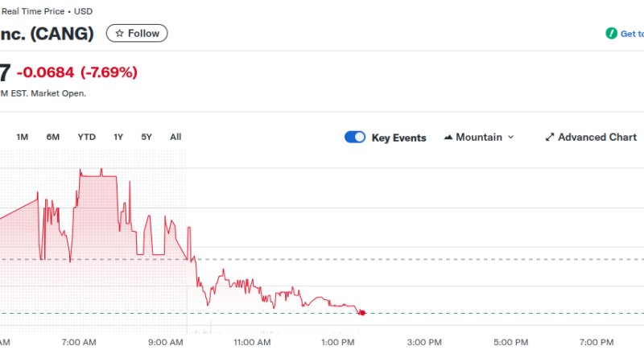
Task: Click the Key Events label text
Action: (398, 138)
